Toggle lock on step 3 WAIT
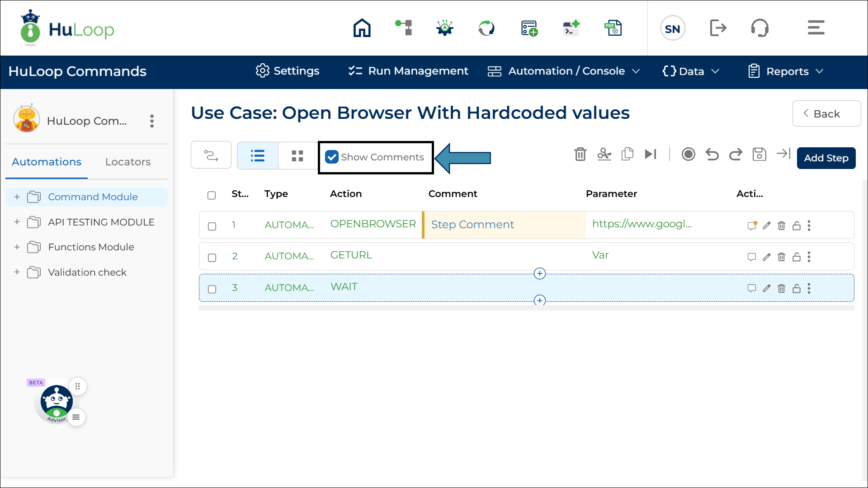 pyautogui.click(x=796, y=288)
